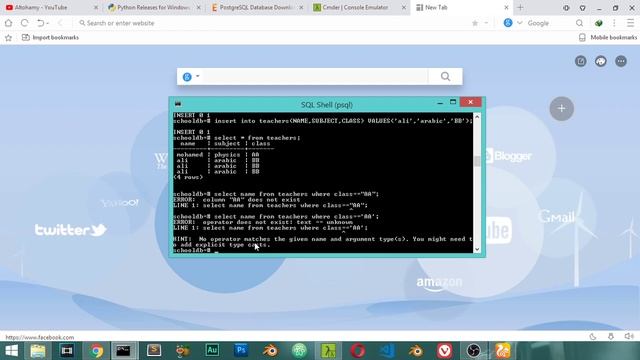The width and height of the screenshot is (640, 360).
Task: Open the Twitter speed dial shortcut
Action: [71, 230]
